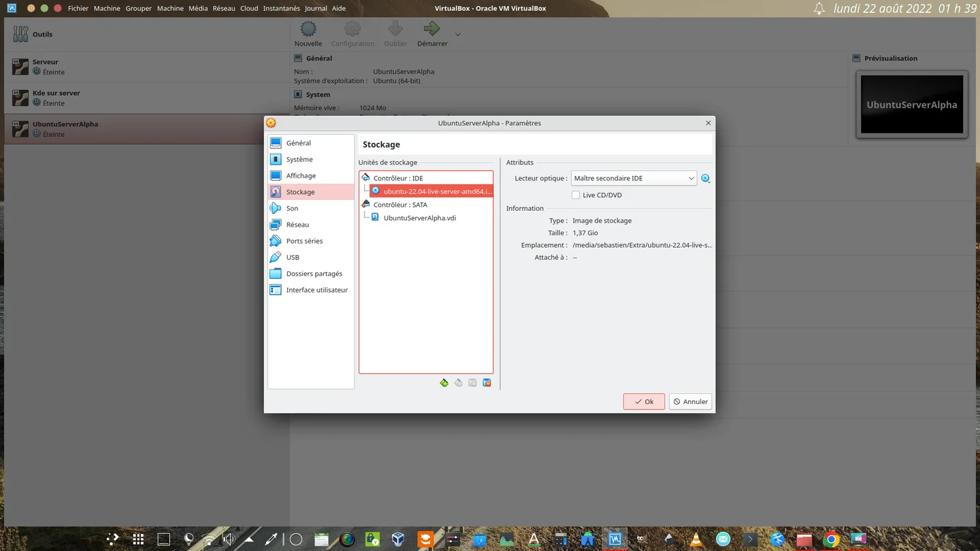The height and width of the screenshot is (551, 980).
Task: Select the UbuntuServerAlpha.vdi disk
Action: pyautogui.click(x=431, y=218)
